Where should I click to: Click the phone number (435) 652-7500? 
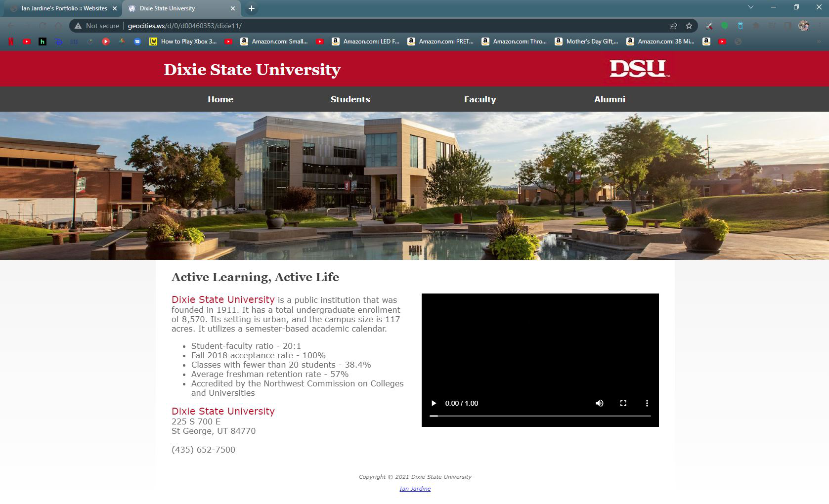[x=204, y=450]
